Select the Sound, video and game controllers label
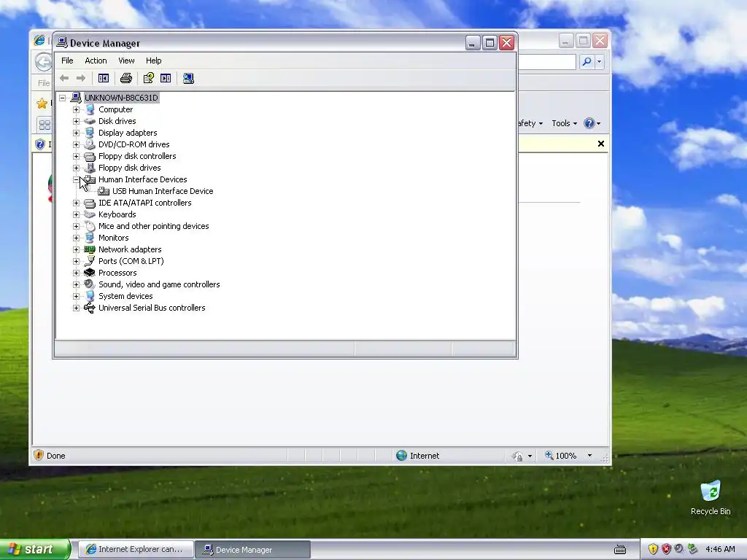 coord(159,284)
